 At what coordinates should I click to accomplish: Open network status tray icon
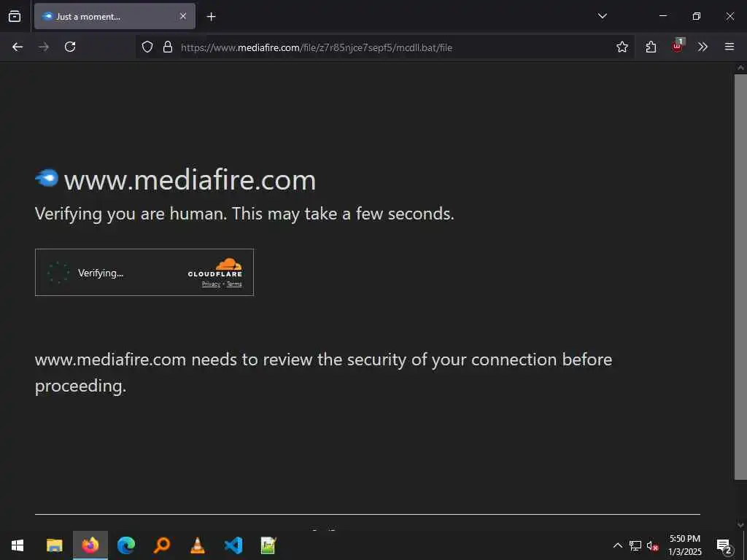tap(635, 545)
